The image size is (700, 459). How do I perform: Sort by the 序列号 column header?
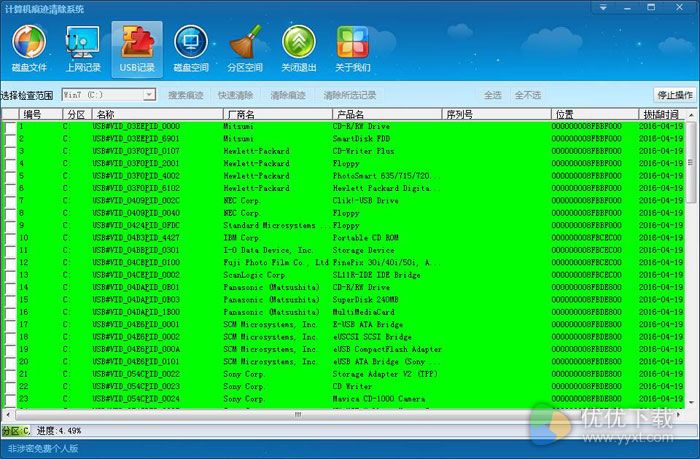[x=496, y=115]
